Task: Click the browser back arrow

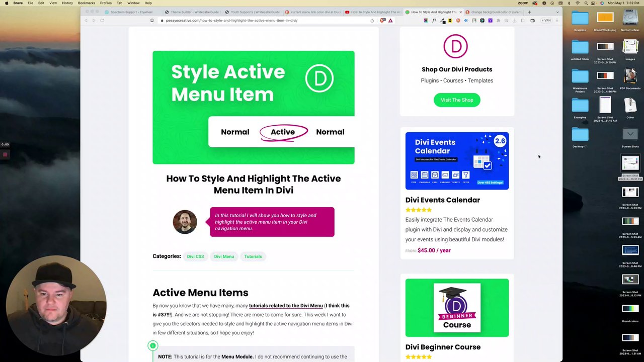Action: (x=86, y=21)
